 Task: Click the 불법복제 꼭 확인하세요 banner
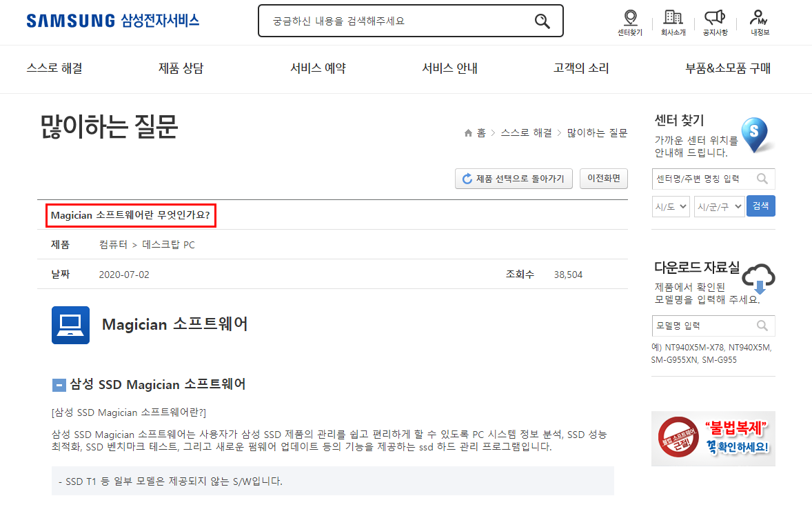[713, 439]
